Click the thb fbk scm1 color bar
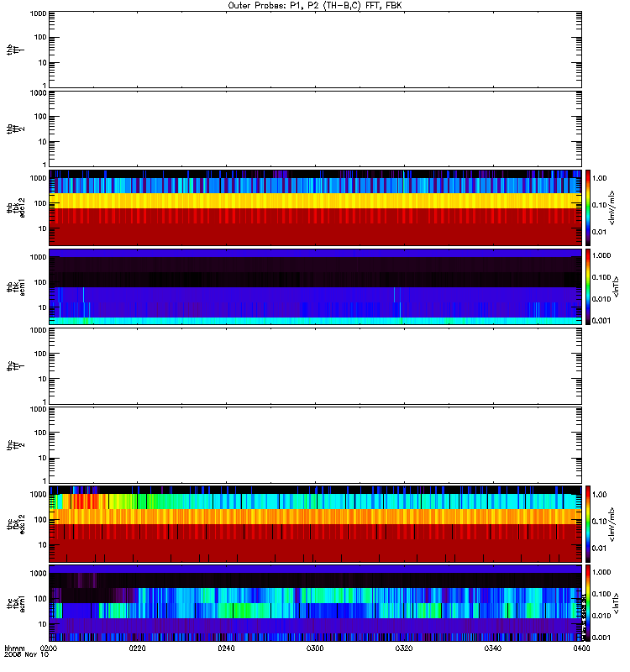The width and height of the screenshot is (630, 672). point(588,286)
